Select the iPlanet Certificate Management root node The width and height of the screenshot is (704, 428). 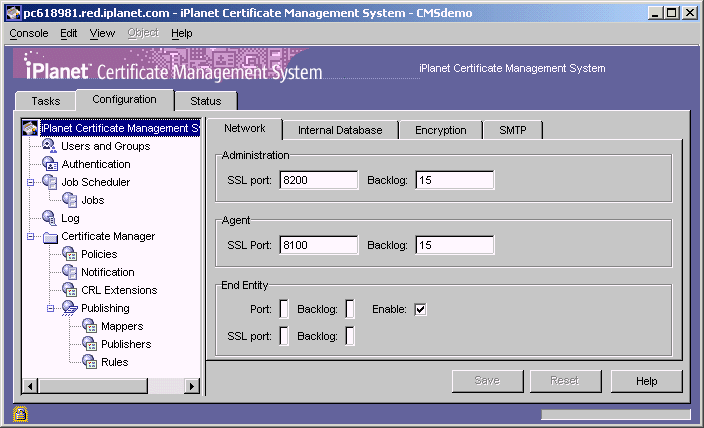coord(120,128)
